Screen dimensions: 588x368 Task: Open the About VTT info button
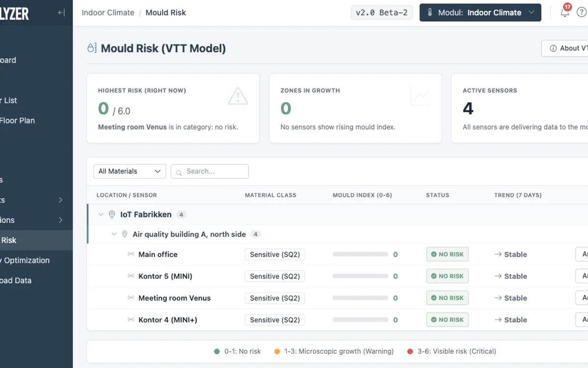click(564, 48)
